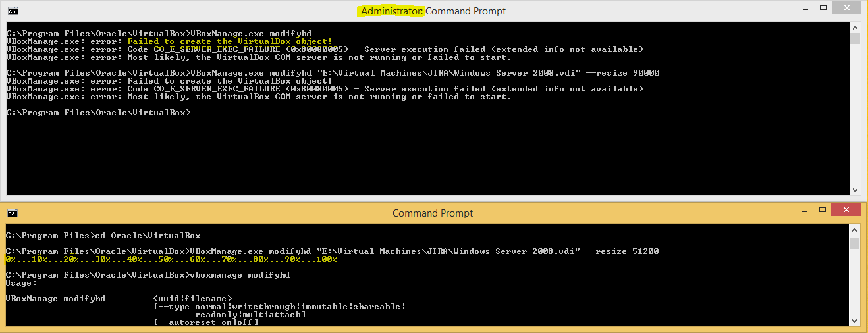Click scroll-down arrow in lower Command Prompt
Viewport: 868px width, 333px height.
point(855,320)
